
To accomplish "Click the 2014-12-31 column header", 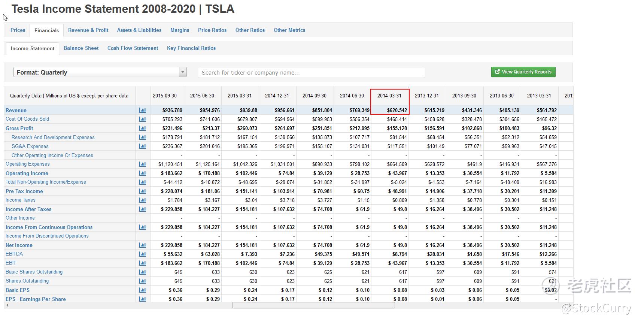I will point(277,96).
